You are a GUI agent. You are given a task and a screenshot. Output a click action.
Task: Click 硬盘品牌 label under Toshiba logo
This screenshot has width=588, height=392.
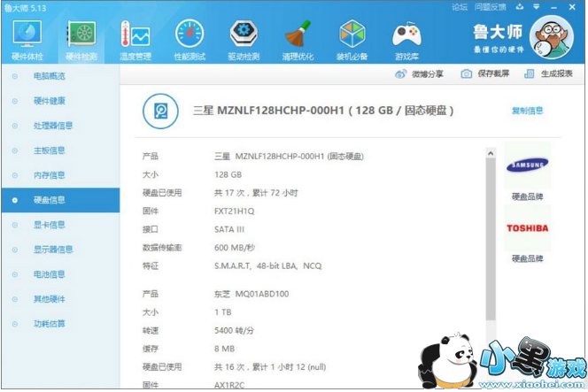pyautogui.click(x=527, y=258)
